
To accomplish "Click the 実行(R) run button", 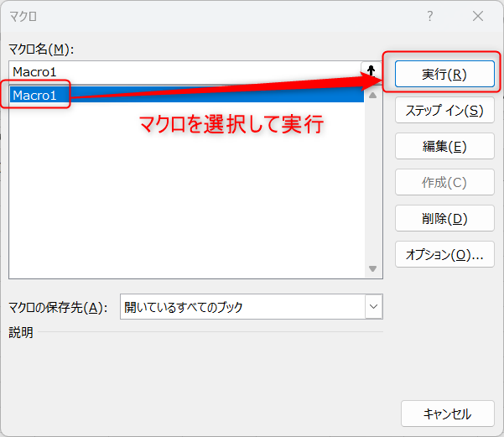I will [444, 74].
